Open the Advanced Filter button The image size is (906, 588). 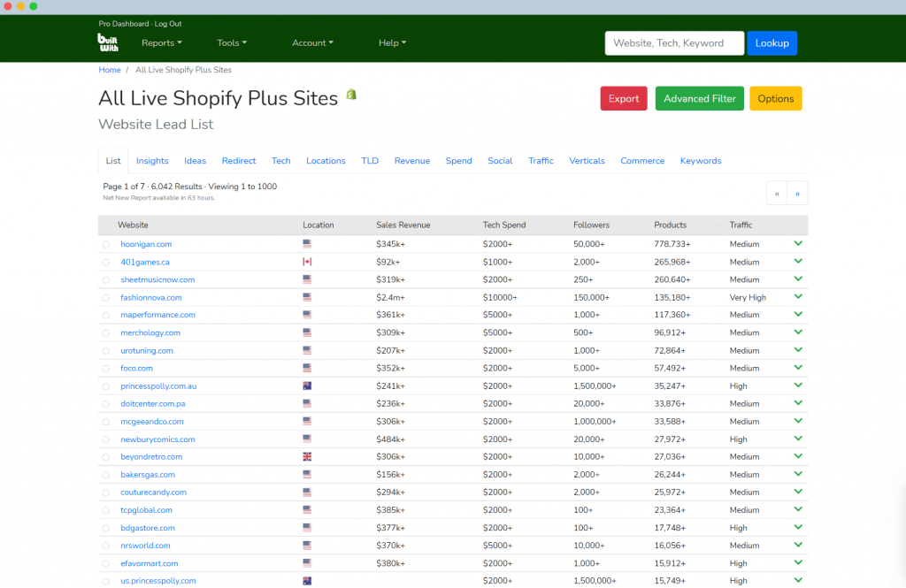pos(699,98)
